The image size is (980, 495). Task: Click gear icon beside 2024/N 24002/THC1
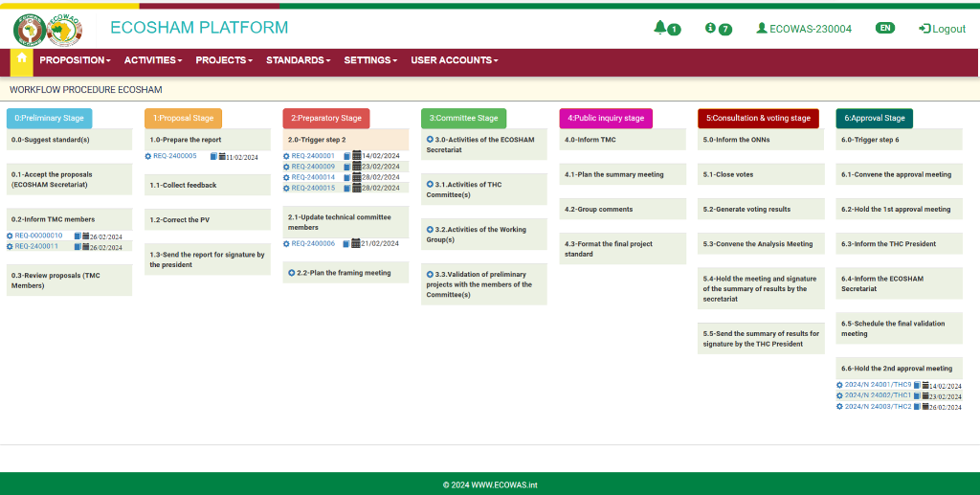tap(840, 395)
